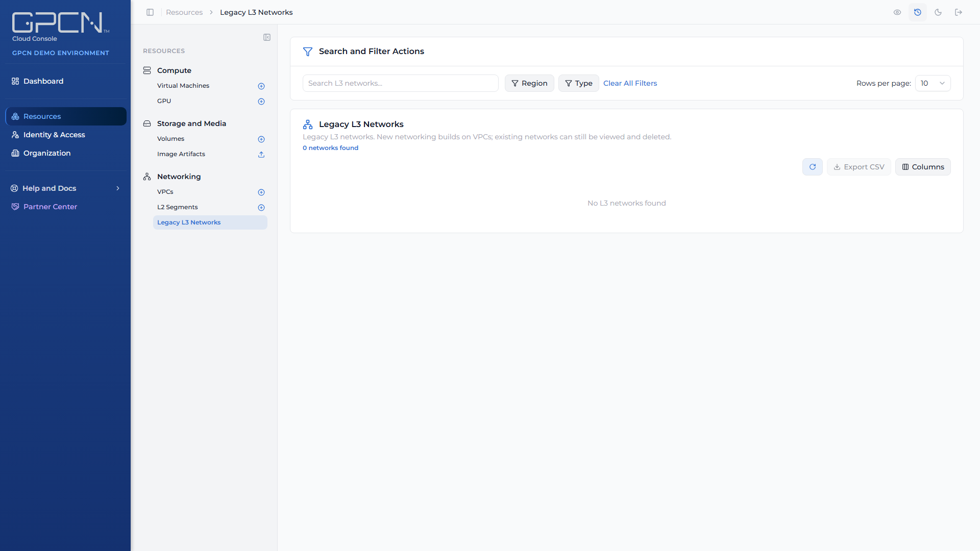The image size is (980, 551).
Task: Click the Compute section heading
Action: pos(174,70)
